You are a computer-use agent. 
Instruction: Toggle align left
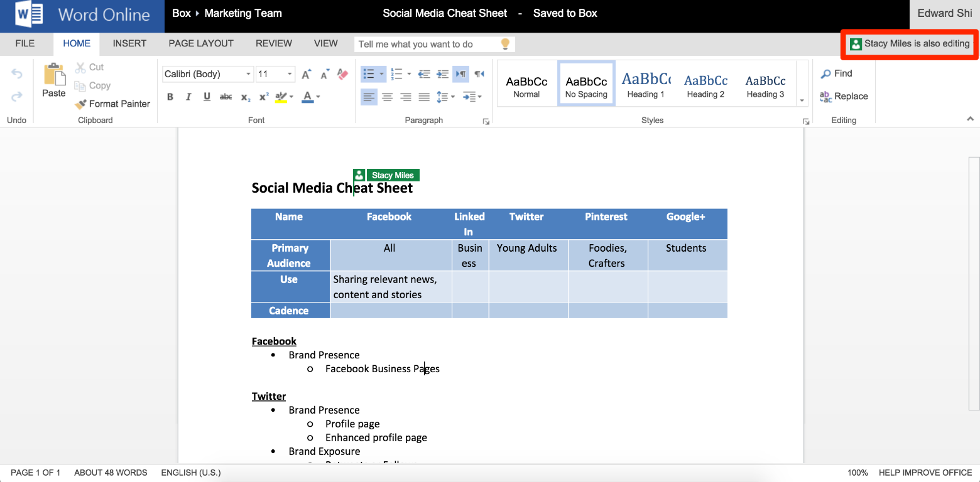[x=369, y=97]
